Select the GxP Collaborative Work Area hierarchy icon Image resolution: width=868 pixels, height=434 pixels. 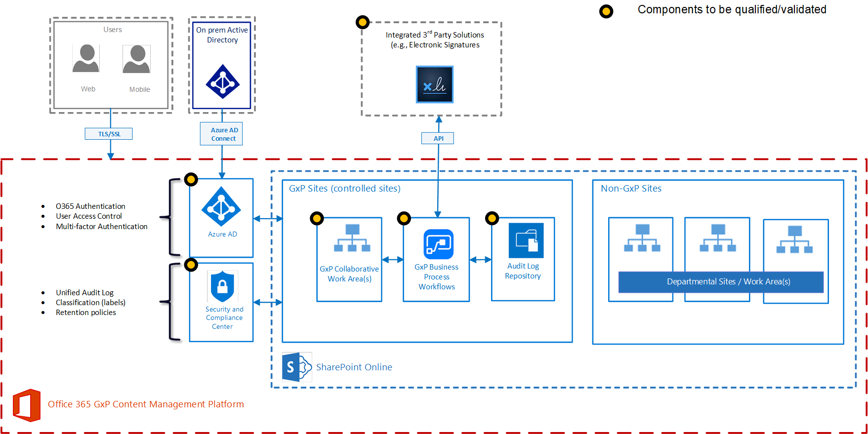tap(352, 238)
